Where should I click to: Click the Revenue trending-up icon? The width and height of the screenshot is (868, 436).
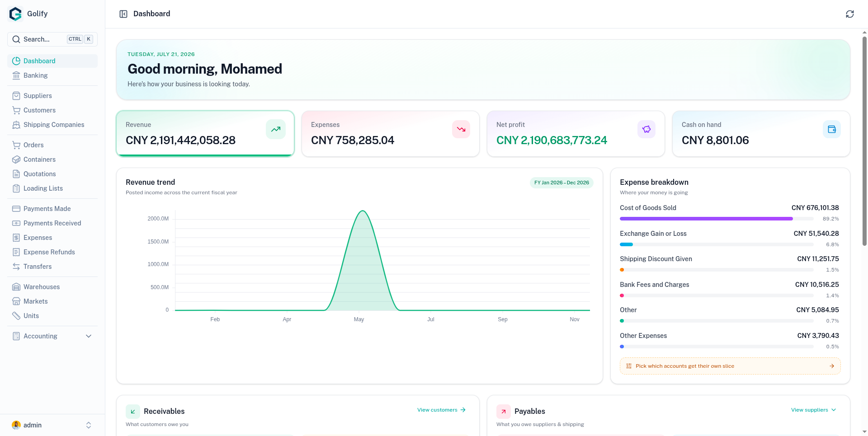point(276,129)
